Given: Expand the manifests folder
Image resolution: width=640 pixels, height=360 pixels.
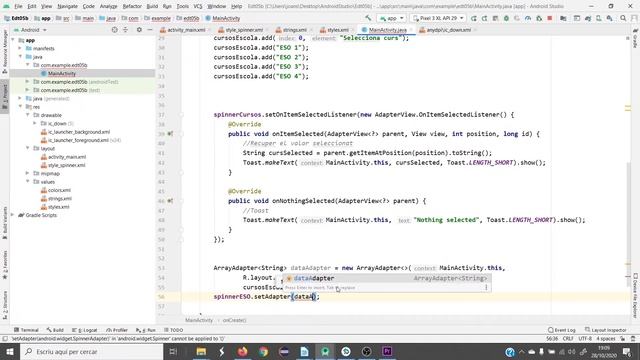Looking at the screenshot, I should pyautogui.click(x=20, y=48).
